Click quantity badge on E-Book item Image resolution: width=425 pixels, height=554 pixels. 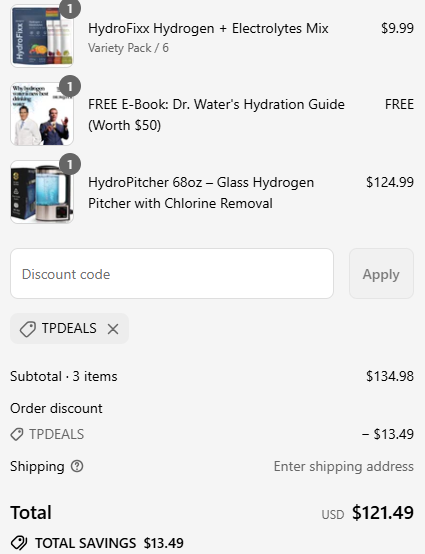coord(70,86)
